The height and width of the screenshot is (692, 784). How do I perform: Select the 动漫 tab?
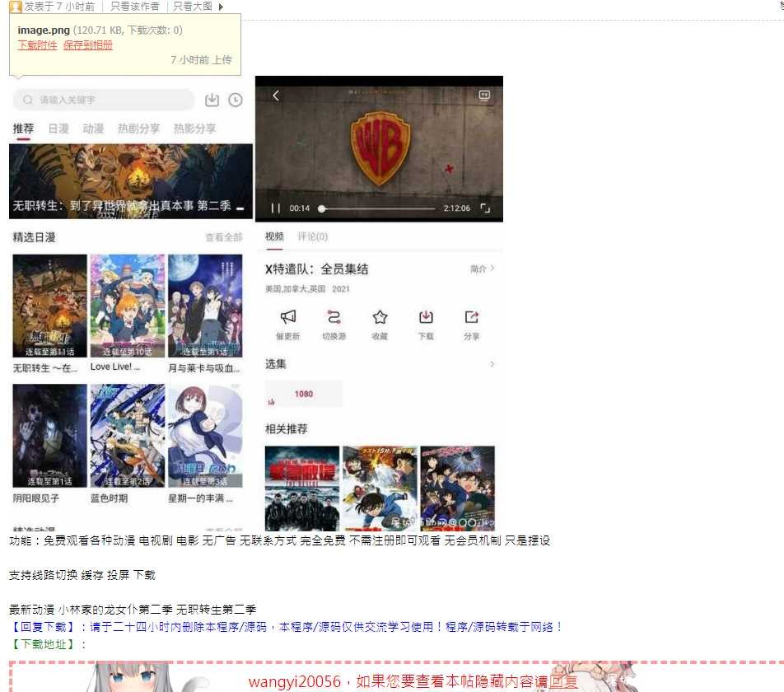pyautogui.click(x=93, y=129)
